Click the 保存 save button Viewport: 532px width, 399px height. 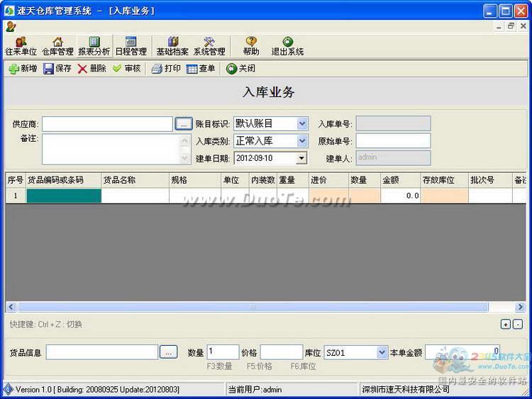point(57,69)
